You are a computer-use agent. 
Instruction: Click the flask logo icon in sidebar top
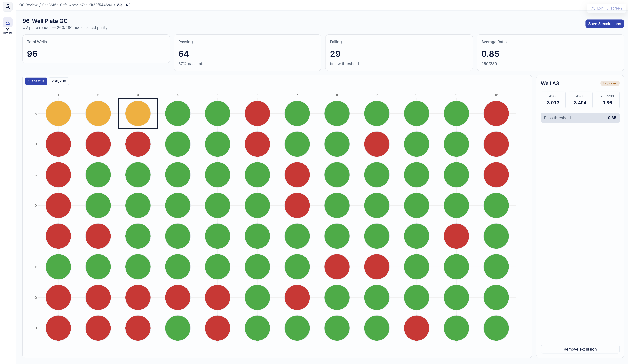[8, 6]
